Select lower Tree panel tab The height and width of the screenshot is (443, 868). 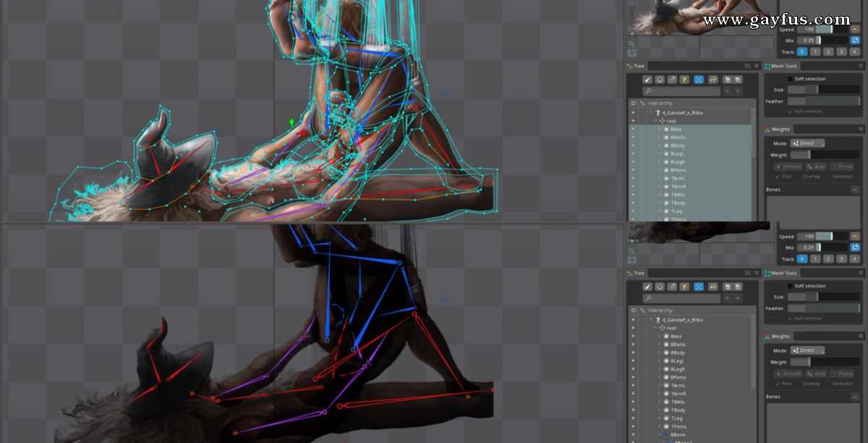634,273
